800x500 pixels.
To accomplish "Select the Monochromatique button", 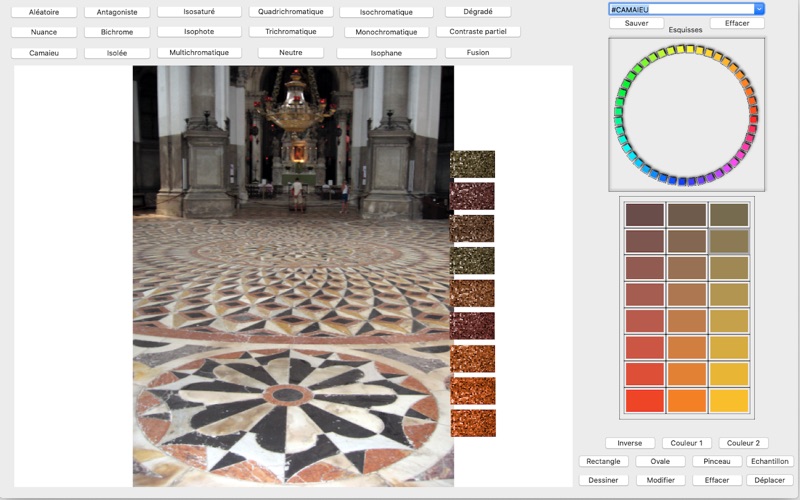I will (x=386, y=32).
